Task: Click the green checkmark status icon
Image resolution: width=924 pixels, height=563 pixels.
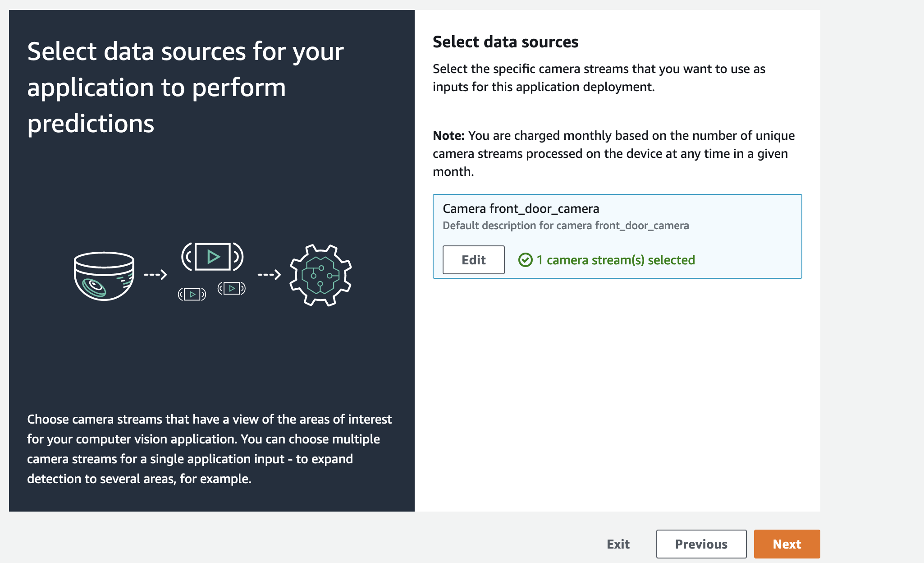Action: [525, 260]
